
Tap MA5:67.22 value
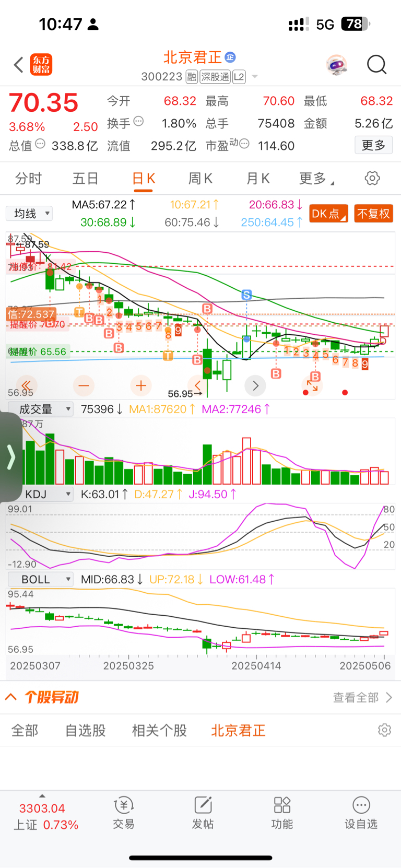(104, 205)
